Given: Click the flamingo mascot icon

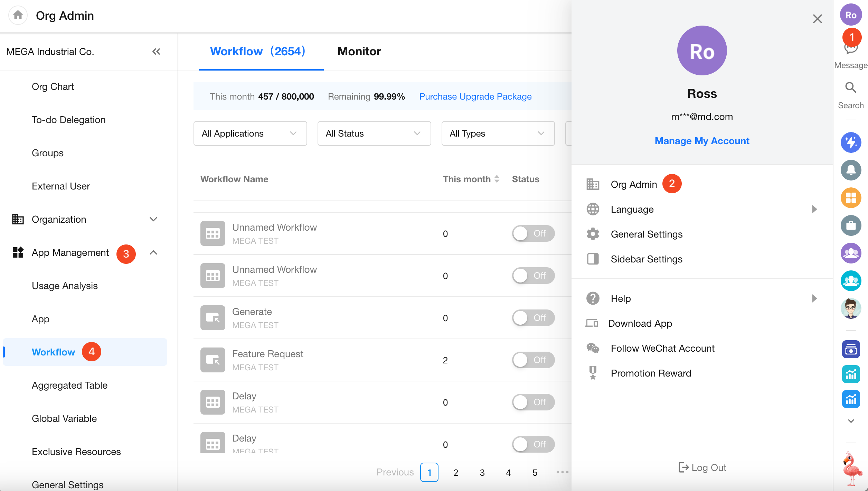Looking at the screenshot, I should (851, 468).
